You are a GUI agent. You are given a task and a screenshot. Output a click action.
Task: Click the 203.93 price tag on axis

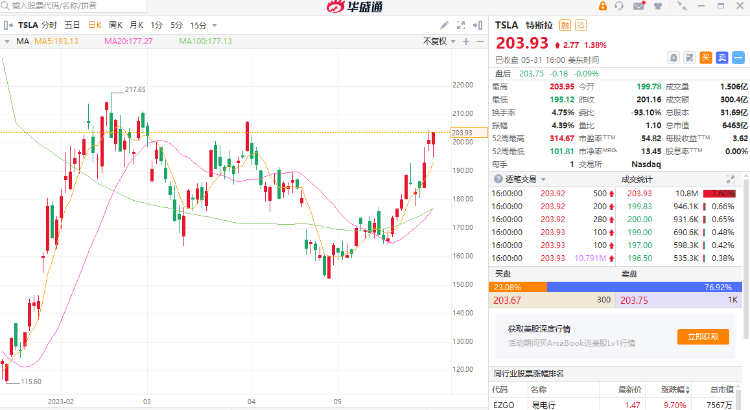pyautogui.click(x=469, y=133)
